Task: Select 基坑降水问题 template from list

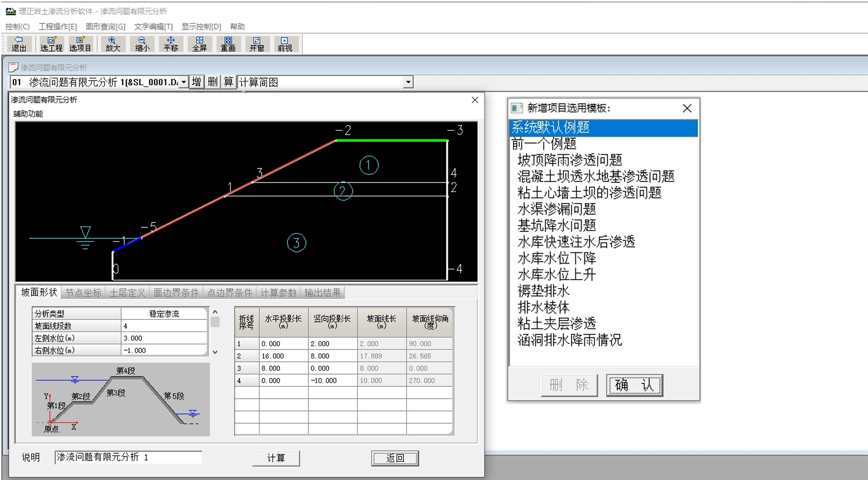Action: click(x=557, y=225)
